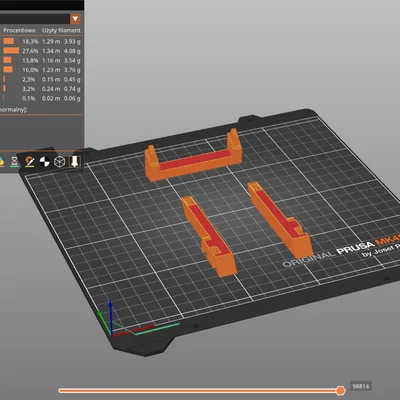This screenshot has height=400, width=400.
Task: Toggle the tool marker nozzle icon
Action: [74, 162]
